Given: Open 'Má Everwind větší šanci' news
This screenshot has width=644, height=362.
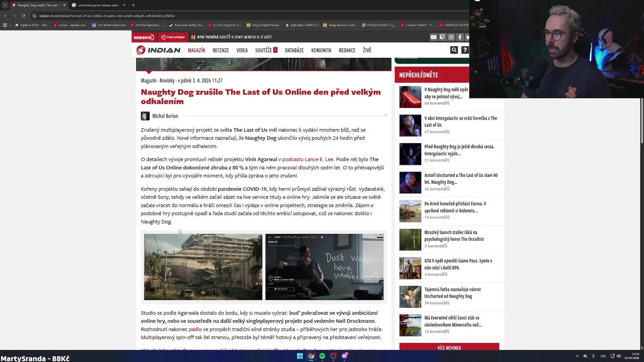Looking at the screenshot, I should (x=453, y=321).
